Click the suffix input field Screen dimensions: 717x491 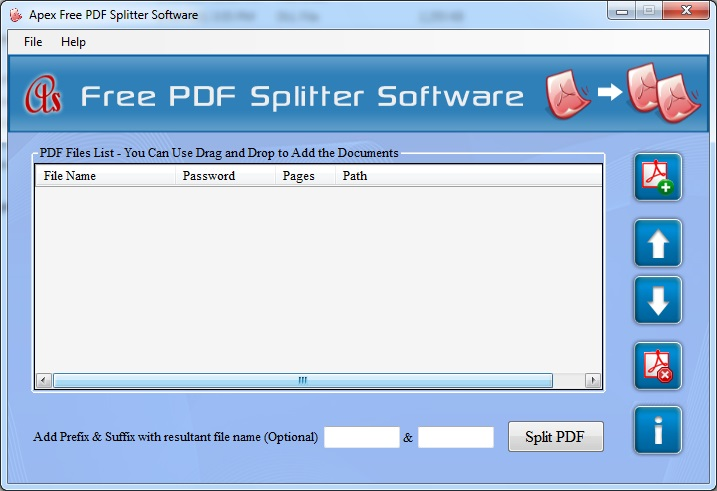click(x=456, y=437)
